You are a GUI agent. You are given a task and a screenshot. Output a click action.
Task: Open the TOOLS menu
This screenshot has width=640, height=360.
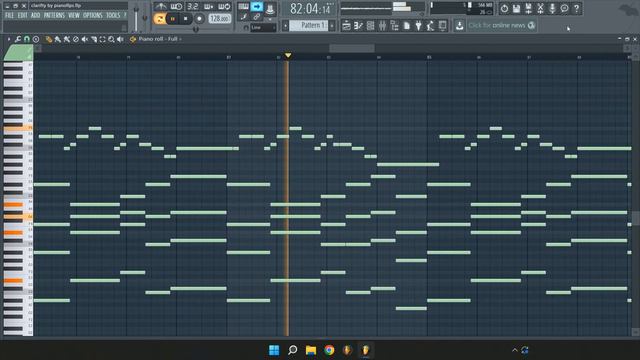tap(113, 16)
